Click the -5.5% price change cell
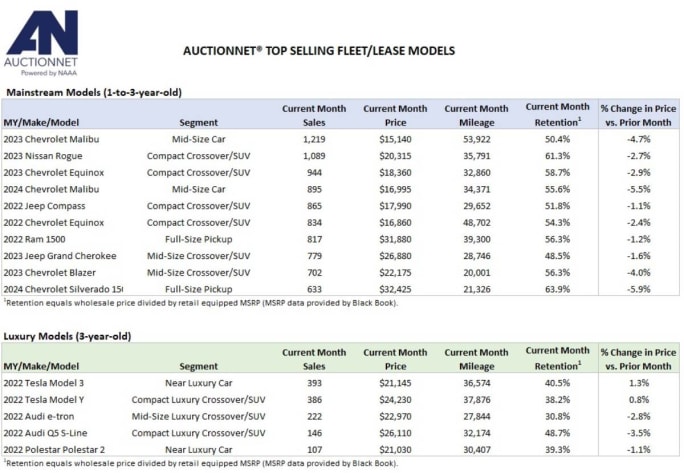Viewport: 684px width, 473px height. [x=639, y=189]
